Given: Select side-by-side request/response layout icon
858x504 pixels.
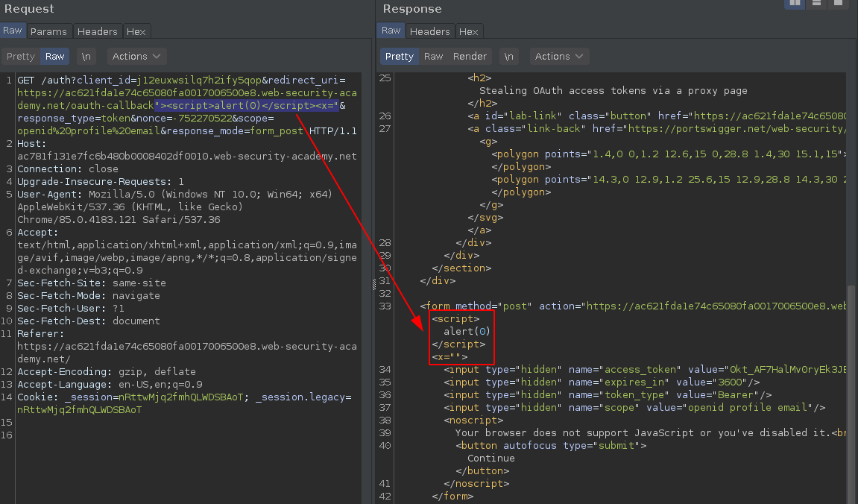Looking at the screenshot, I should pos(795,3).
